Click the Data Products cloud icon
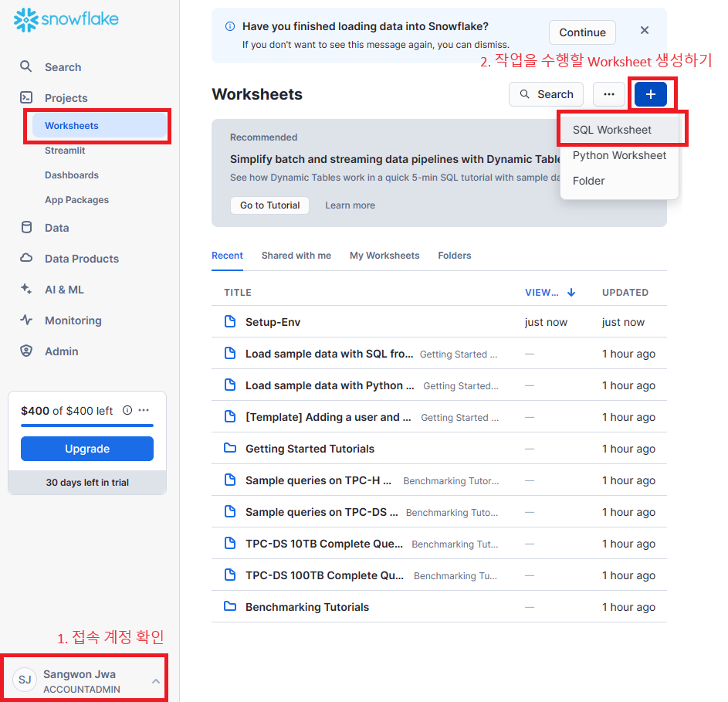 click(26, 258)
